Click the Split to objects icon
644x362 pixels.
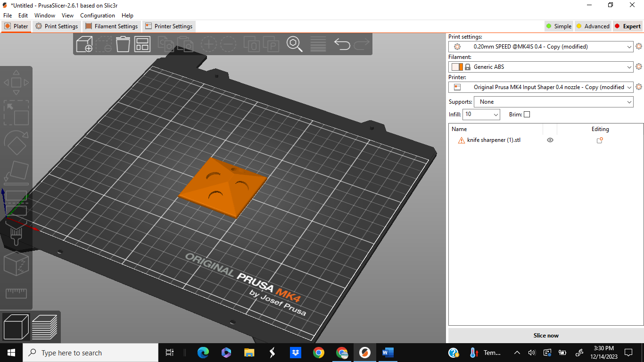tap(252, 44)
